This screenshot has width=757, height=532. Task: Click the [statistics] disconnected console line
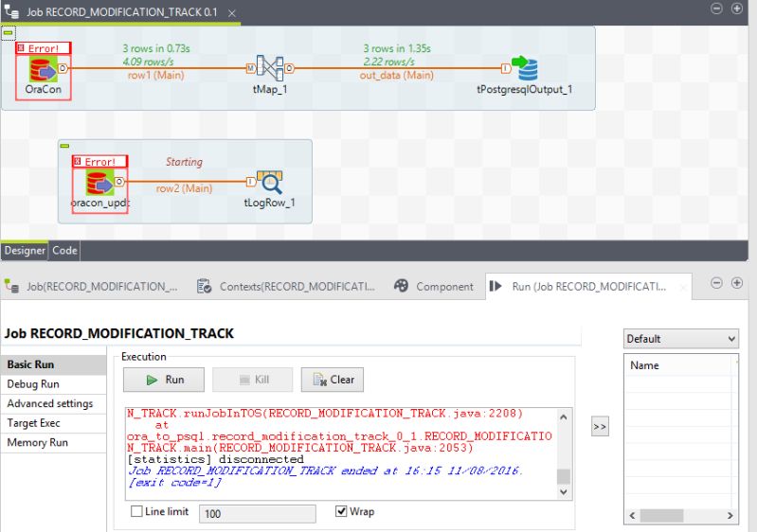[215, 459]
